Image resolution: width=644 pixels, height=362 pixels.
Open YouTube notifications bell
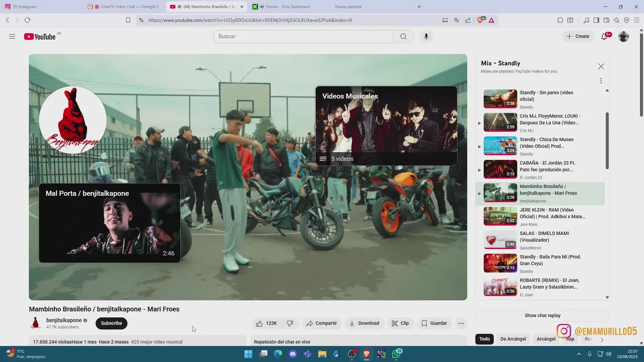click(605, 36)
